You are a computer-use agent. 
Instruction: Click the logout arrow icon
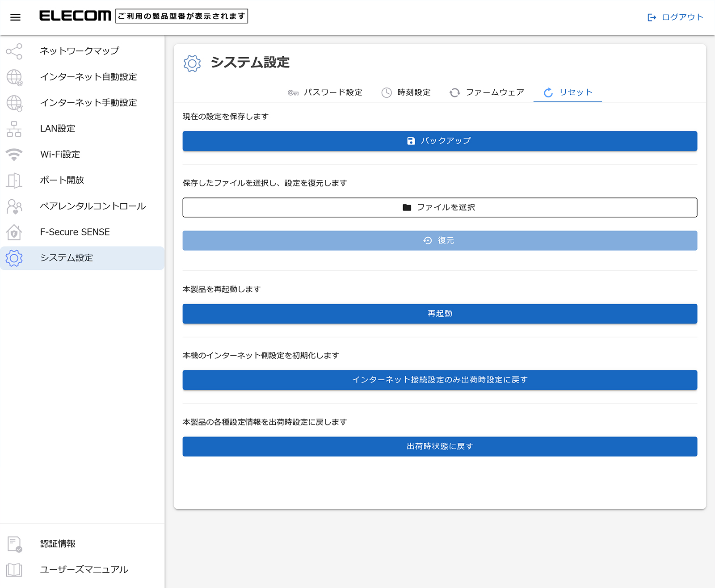coord(652,17)
